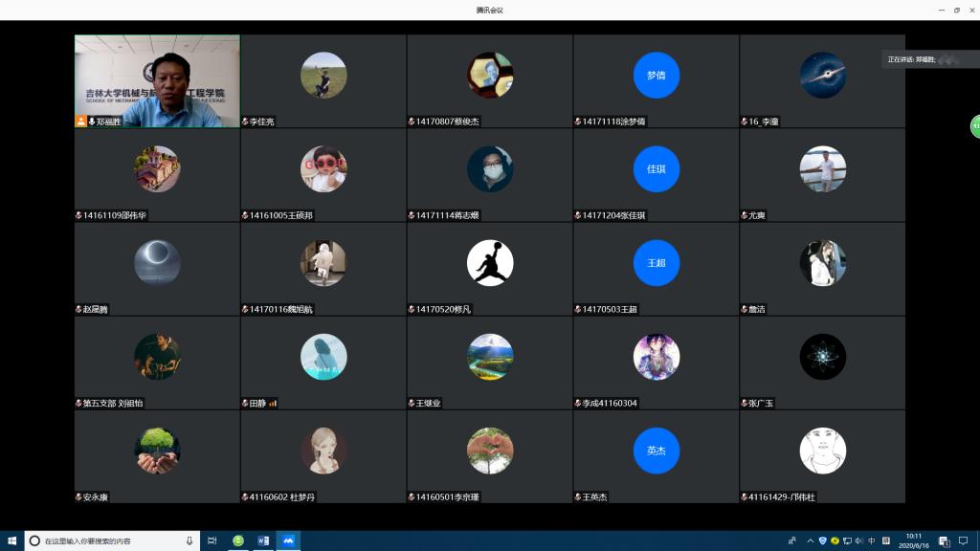Screen dimensions: 980x551
Task: Select the 梦倩 blue avatar tile
Action: [x=656, y=75]
